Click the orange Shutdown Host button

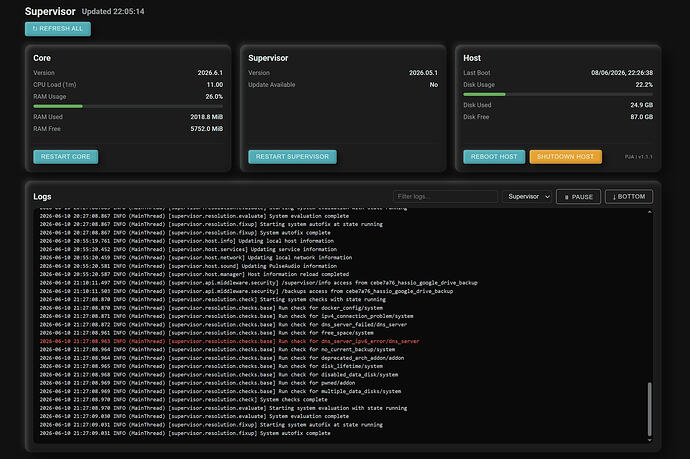click(x=565, y=157)
